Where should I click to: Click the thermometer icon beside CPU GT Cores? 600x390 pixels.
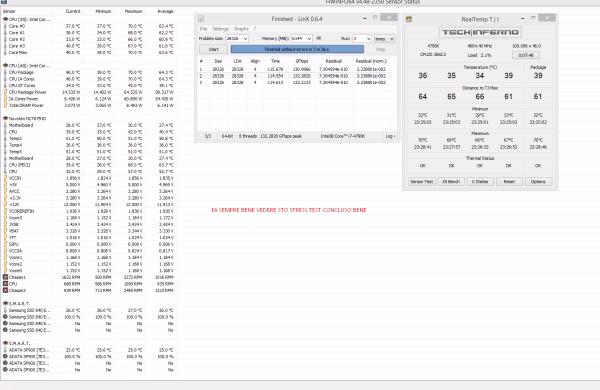pyautogui.click(x=5, y=85)
